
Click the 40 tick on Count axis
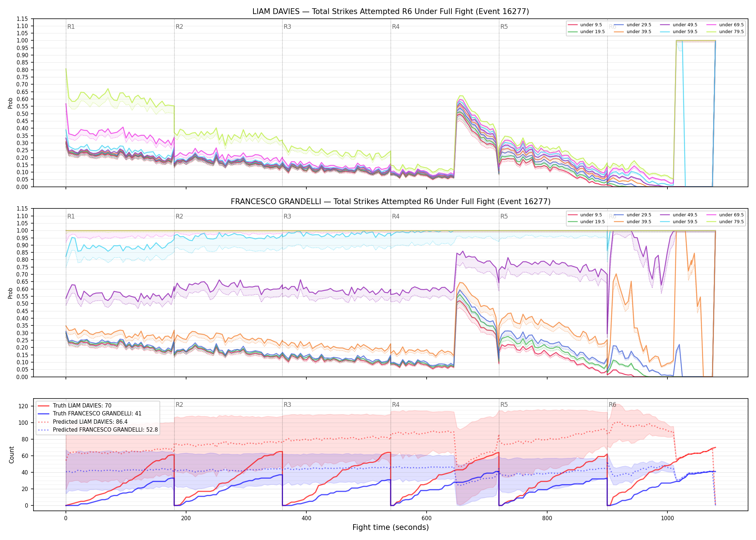25,472
